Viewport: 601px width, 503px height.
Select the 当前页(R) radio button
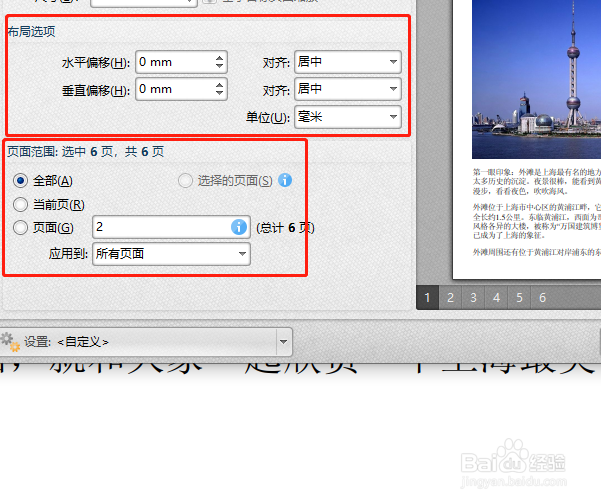click(x=20, y=205)
